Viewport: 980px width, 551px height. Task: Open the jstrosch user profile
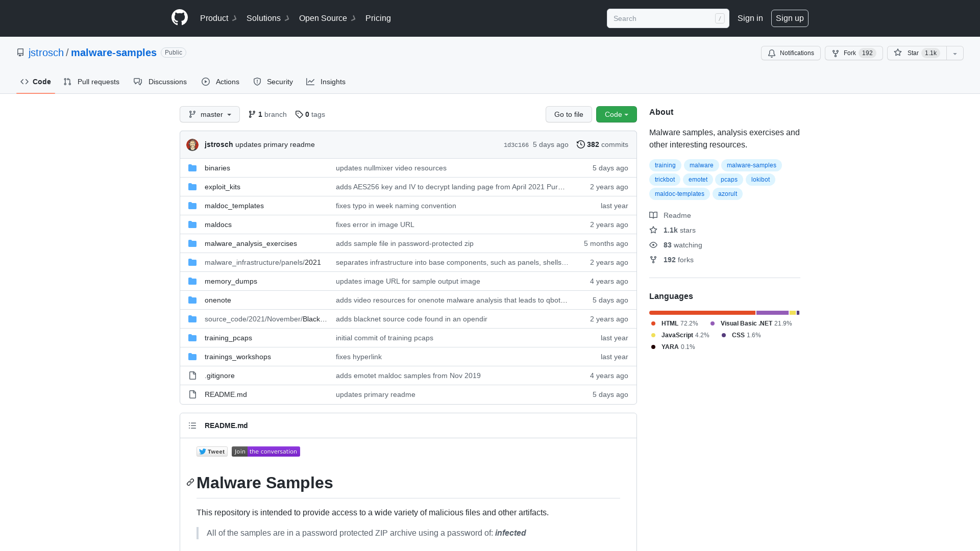[x=46, y=53]
